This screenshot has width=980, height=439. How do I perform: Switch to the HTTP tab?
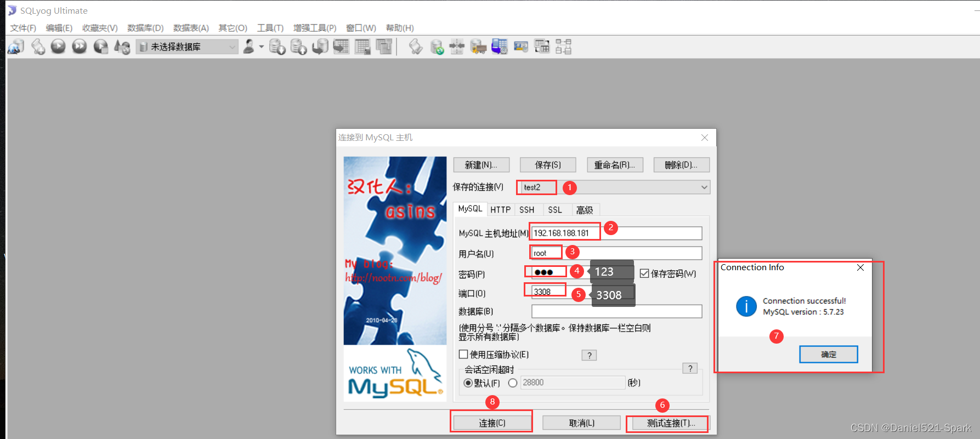pos(500,210)
